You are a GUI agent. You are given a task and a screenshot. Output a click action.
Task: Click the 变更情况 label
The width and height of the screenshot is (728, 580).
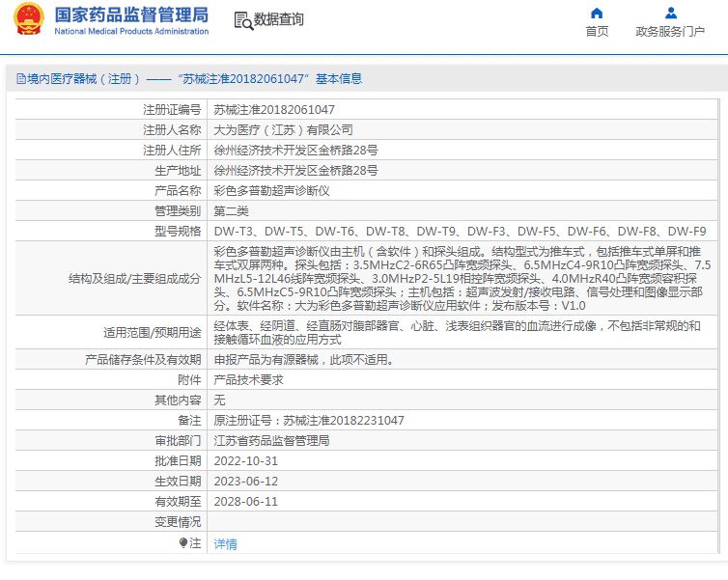click(x=178, y=522)
